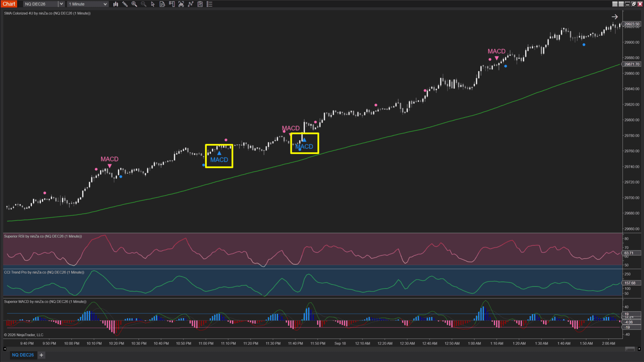
Task: Click the 29800.00 price axis label
Action: click(632, 120)
